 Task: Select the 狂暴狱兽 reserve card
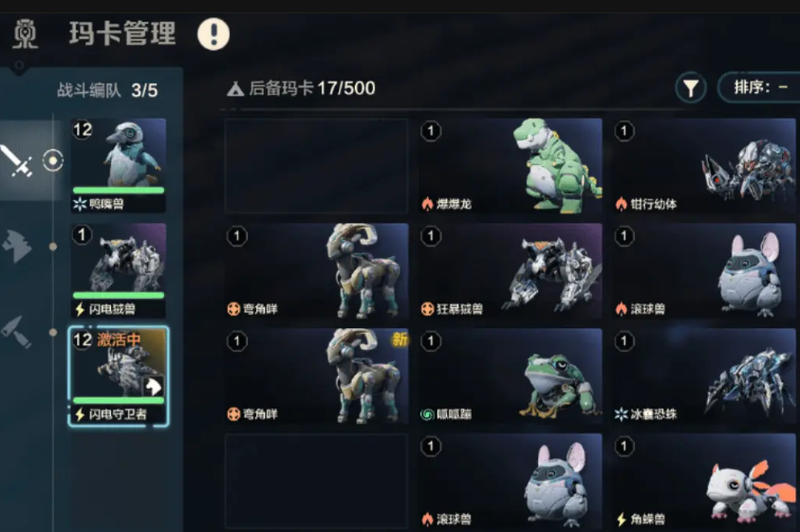click(x=511, y=271)
